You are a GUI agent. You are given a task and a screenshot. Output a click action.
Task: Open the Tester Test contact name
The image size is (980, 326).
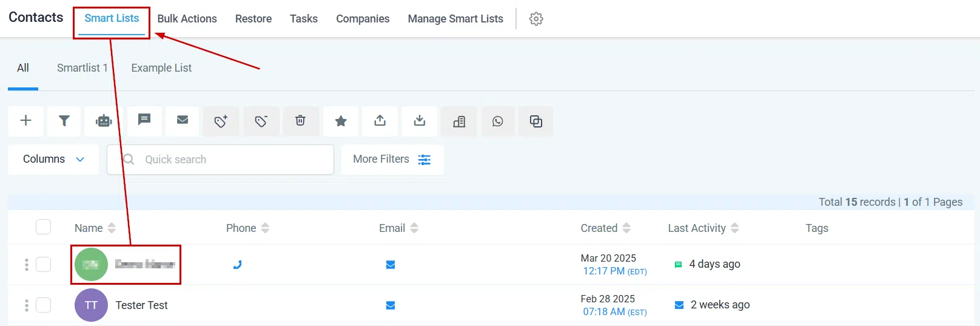tap(141, 305)
